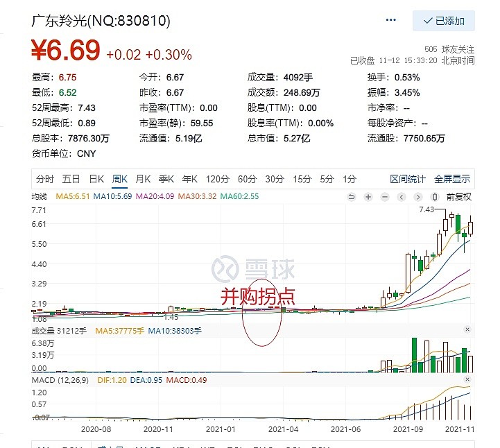Select the 30分 interval tab

[x=275, y=179]
